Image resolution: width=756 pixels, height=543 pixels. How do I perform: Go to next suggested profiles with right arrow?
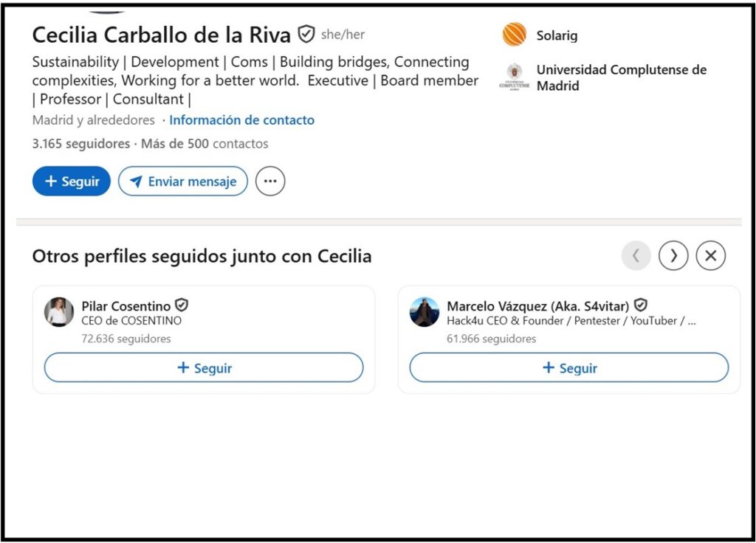coord(673,256)
